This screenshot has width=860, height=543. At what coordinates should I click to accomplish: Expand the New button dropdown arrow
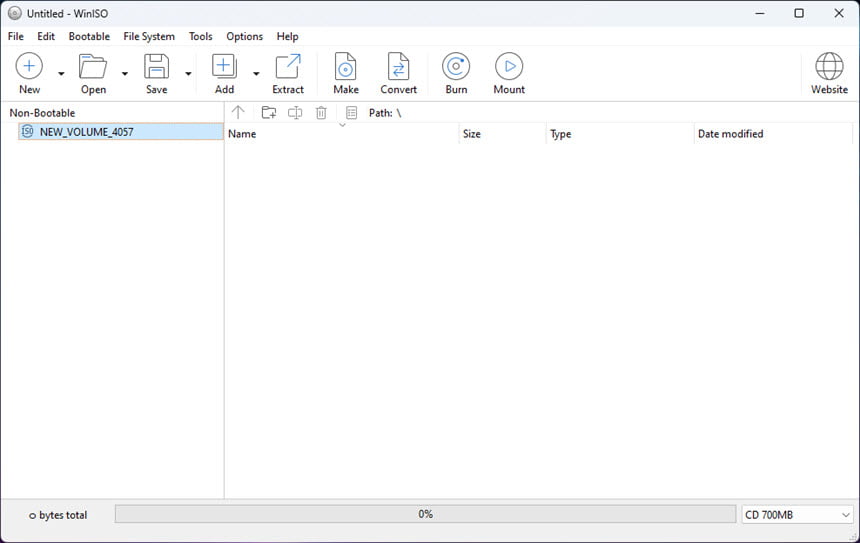(x=61, y=73)
